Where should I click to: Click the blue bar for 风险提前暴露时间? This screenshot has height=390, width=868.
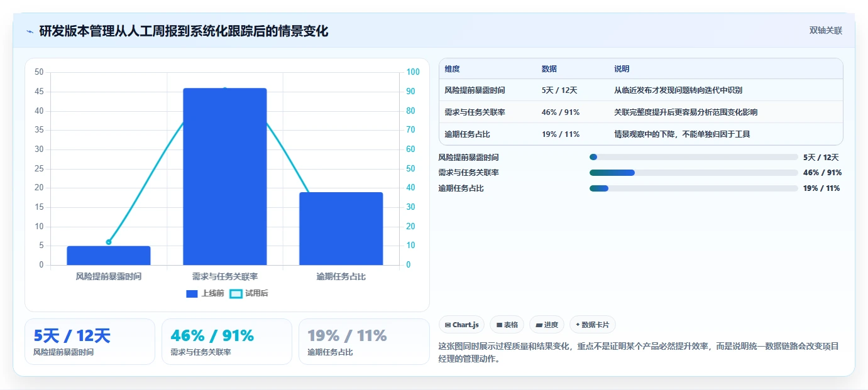pos(109,256)
